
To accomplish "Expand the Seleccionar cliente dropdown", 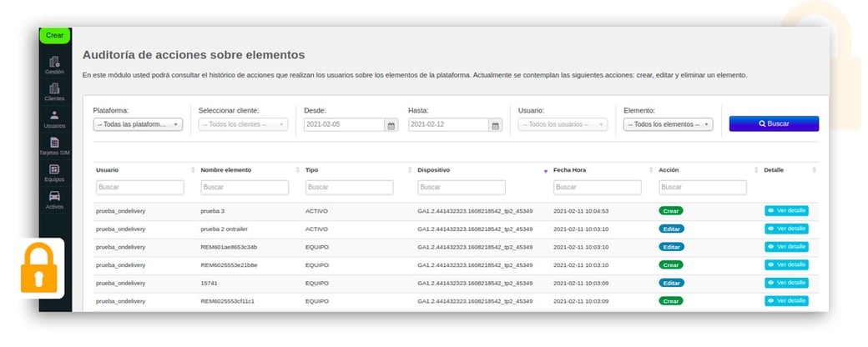I will click(243, 124).
